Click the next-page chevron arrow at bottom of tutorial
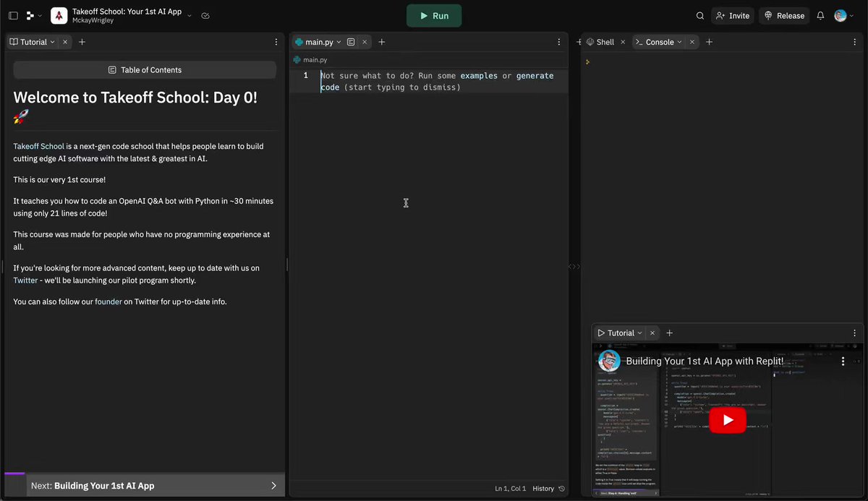 point(273,485)
